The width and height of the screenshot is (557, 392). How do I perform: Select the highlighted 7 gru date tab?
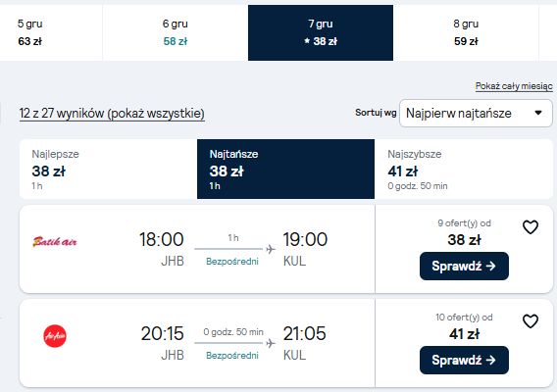[321, 32]
